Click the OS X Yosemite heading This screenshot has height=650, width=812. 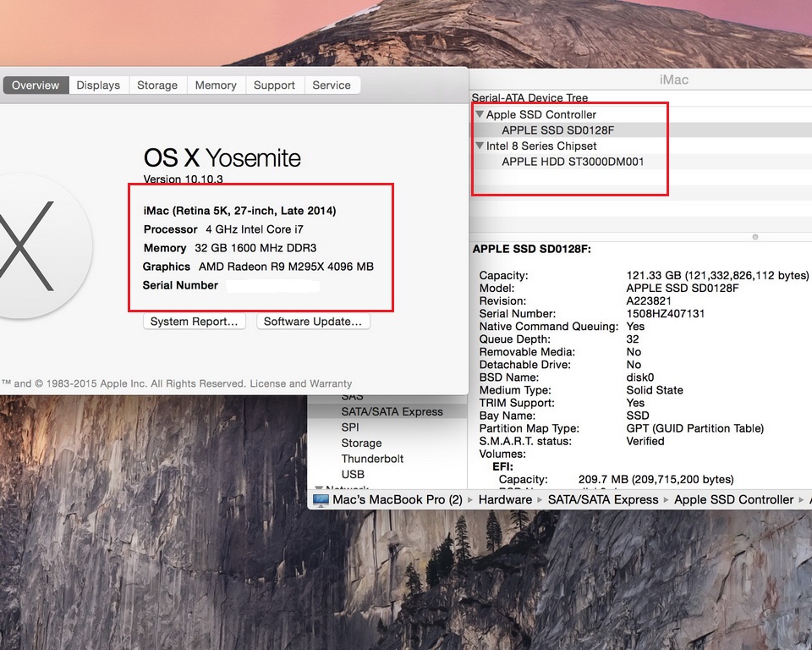(222, 157)
